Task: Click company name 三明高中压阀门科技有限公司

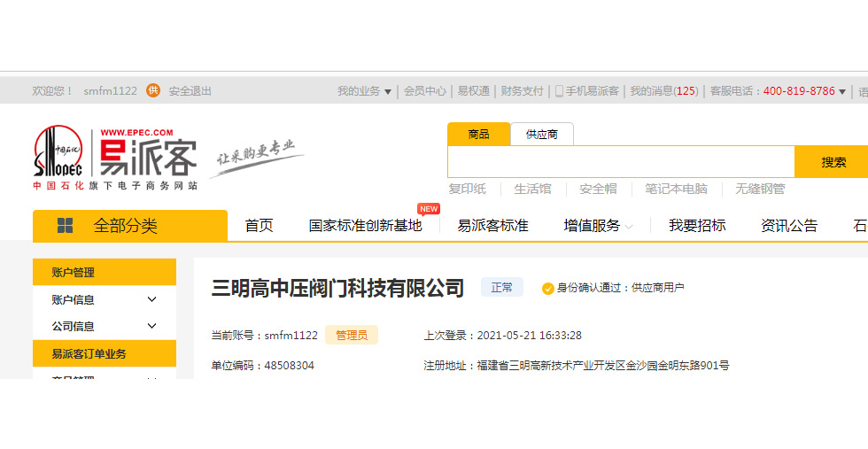Action: pyautogui.click(x=337, y=288)
